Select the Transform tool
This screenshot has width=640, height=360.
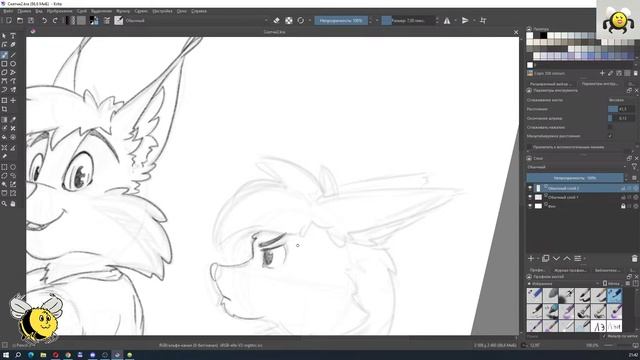tap(4, 100)
